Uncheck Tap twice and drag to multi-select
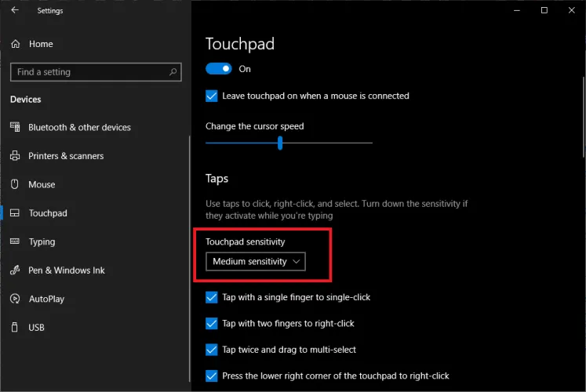 click(212, 350)
